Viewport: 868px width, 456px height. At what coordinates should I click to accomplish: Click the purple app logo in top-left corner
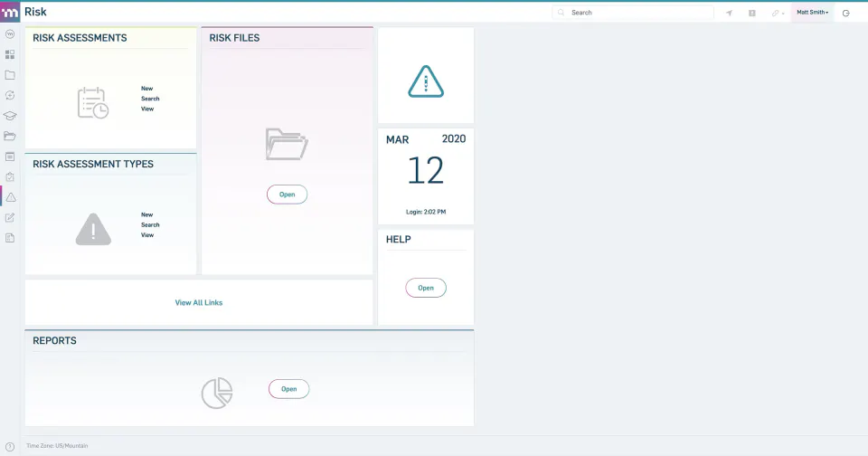click(x=10, y=12)
